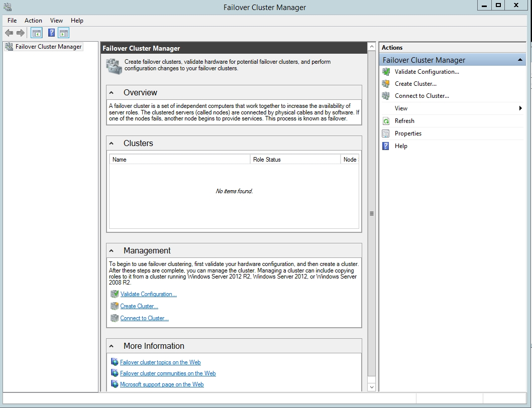The width and height of the screenshot is (532, 408).
Task: Open the File menu
Action: [12, 20]
